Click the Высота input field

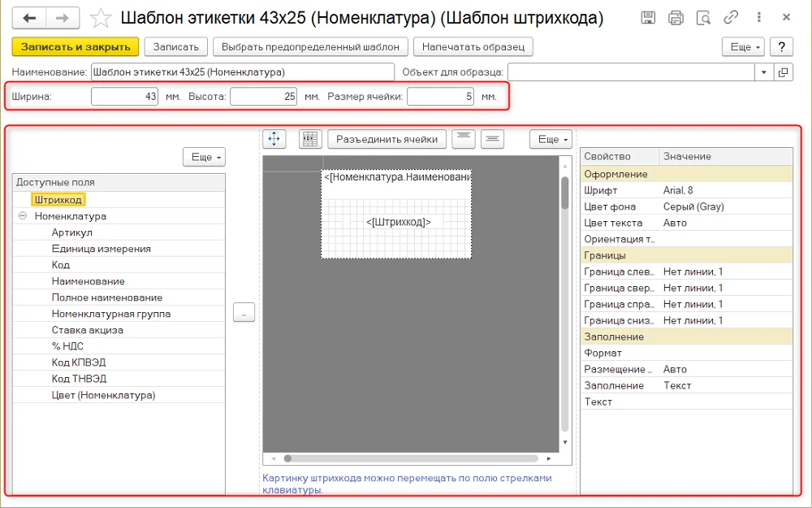[264, 97]
